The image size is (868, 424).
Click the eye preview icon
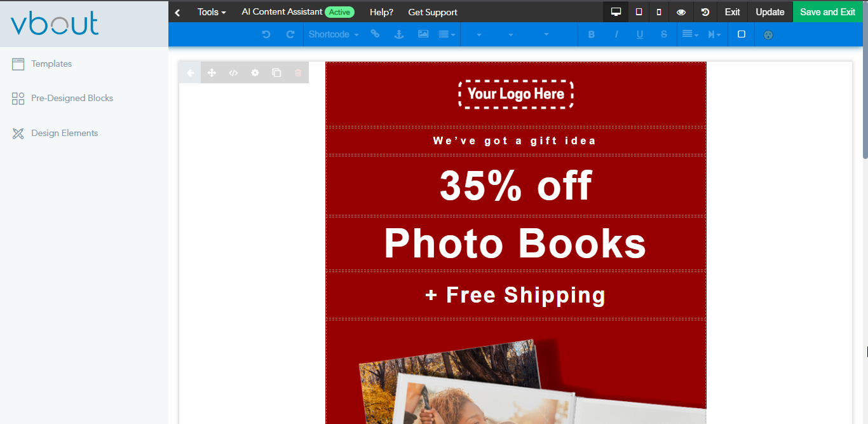[x=681, y=12]
